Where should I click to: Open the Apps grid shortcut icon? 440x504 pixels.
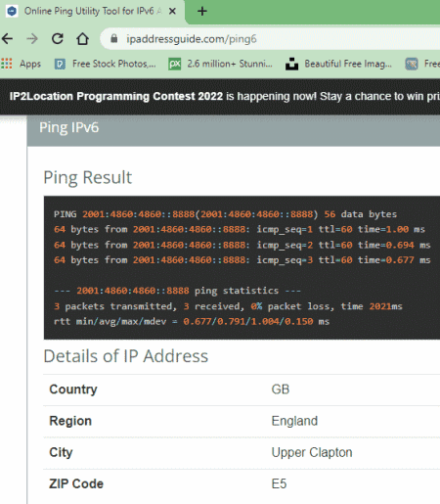pos(7,64)
